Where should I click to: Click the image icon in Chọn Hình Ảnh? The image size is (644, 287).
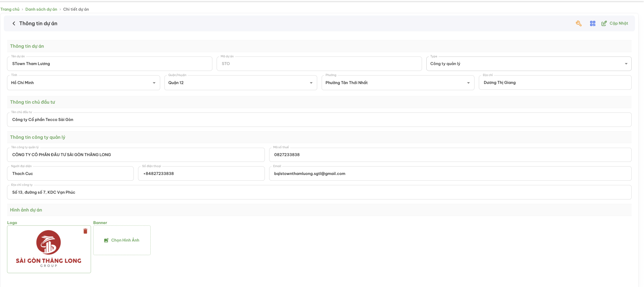pos(106,241)
